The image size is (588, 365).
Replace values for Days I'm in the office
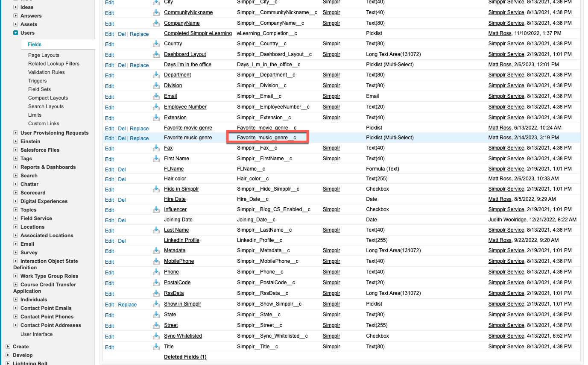(139, 65)
